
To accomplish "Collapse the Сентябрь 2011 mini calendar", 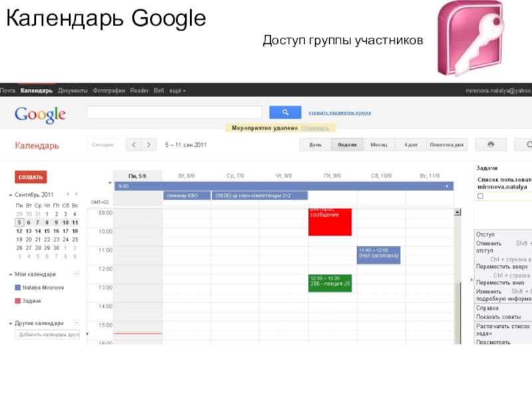I will [x=11, y=195].
